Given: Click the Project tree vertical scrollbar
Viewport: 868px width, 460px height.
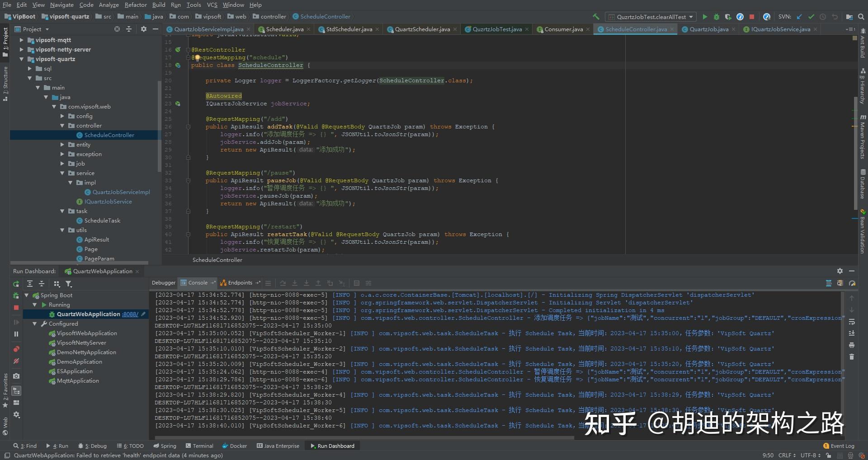Looking at the screenshot, I should 159,127.
